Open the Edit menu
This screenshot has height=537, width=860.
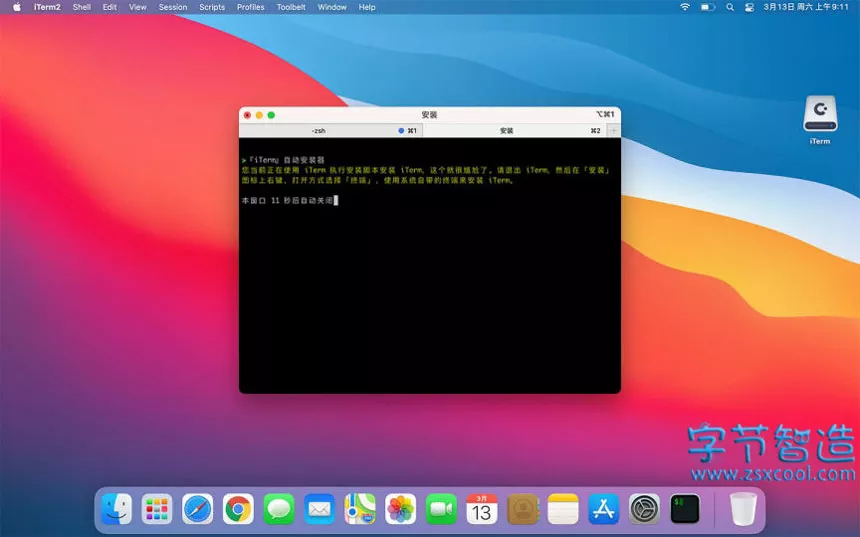[x=110, y=7]
